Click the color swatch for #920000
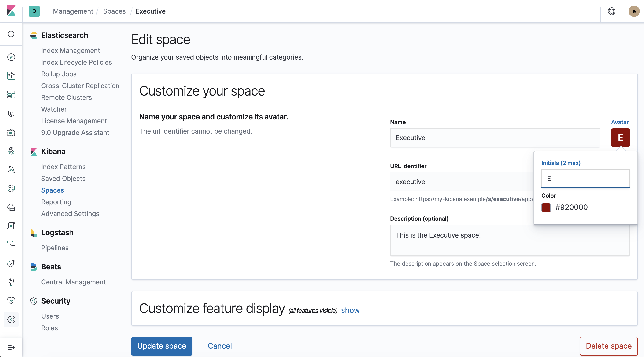 546,207
